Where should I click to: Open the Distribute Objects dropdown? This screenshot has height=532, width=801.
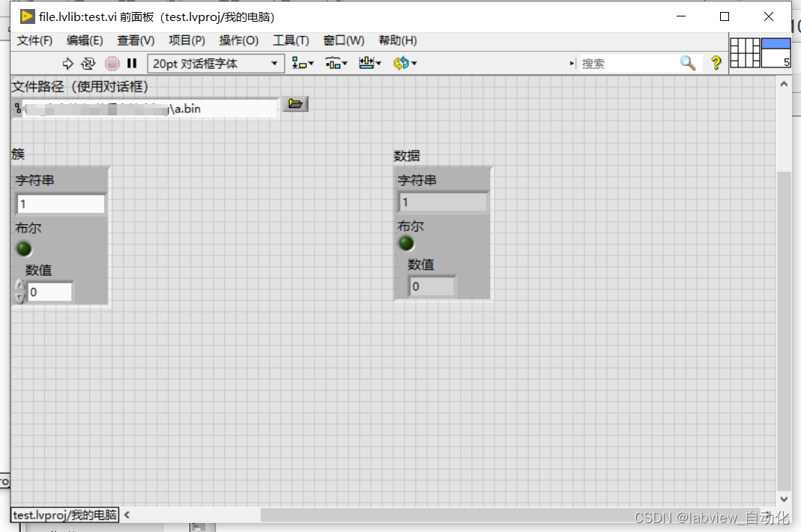[x=336, y=64]
